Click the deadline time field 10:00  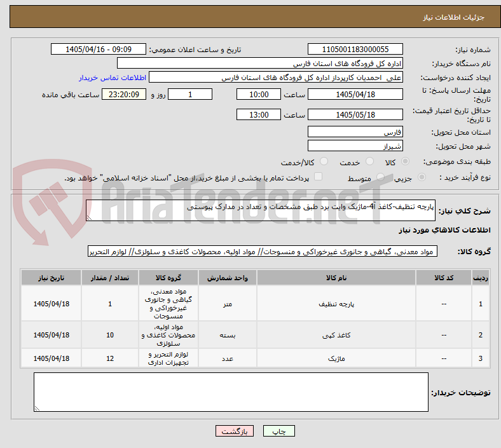259,95
